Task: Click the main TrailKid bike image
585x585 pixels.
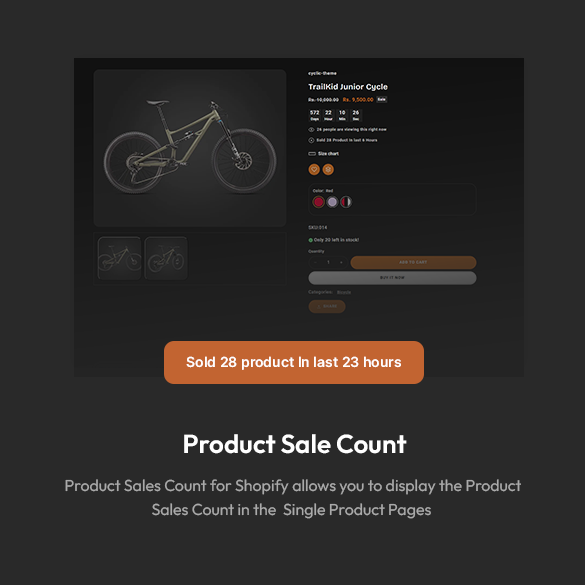Action: (190, 148)
